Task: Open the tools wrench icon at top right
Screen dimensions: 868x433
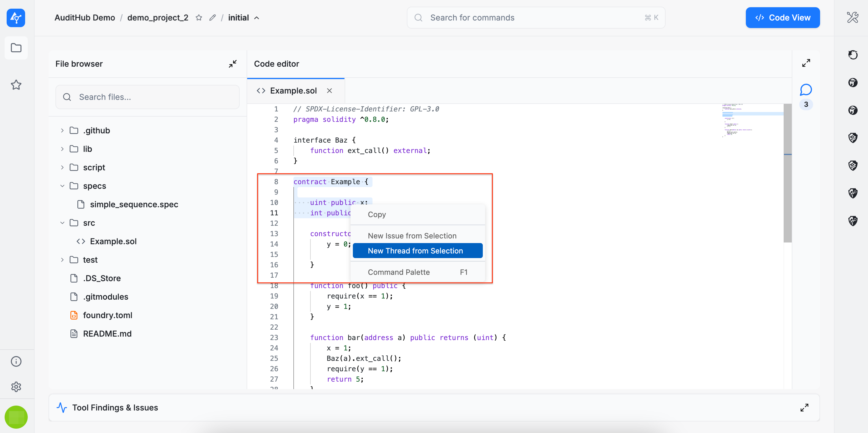Action: point(852,17)
